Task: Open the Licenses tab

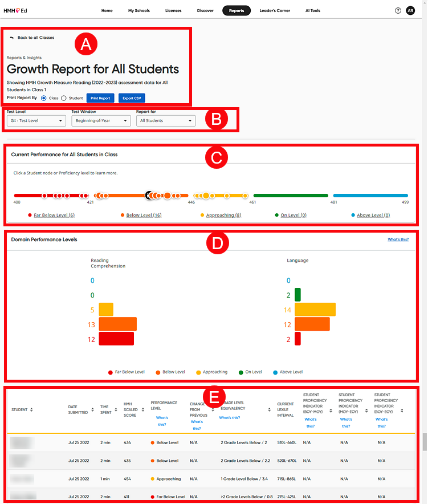Action: pyautogui.click(x=173, y=11)
